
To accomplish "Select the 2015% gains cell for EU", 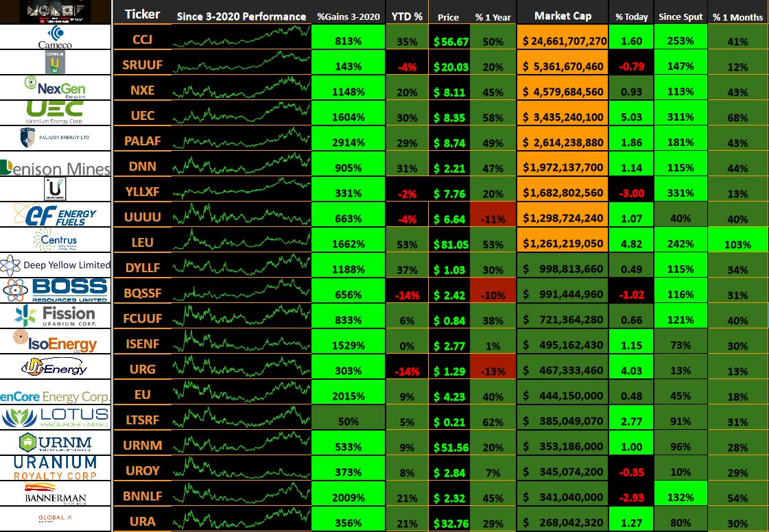I will 348,393.
